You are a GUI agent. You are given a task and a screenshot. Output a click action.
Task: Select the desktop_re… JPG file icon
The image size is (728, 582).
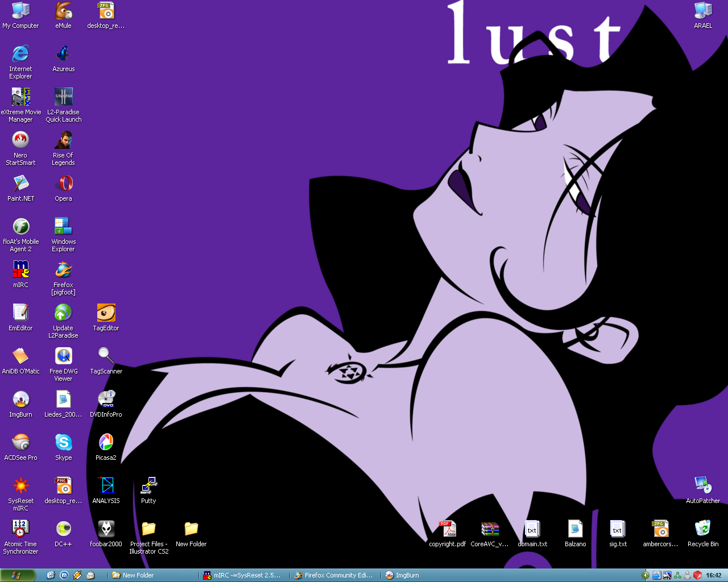[x=106, y=15]
